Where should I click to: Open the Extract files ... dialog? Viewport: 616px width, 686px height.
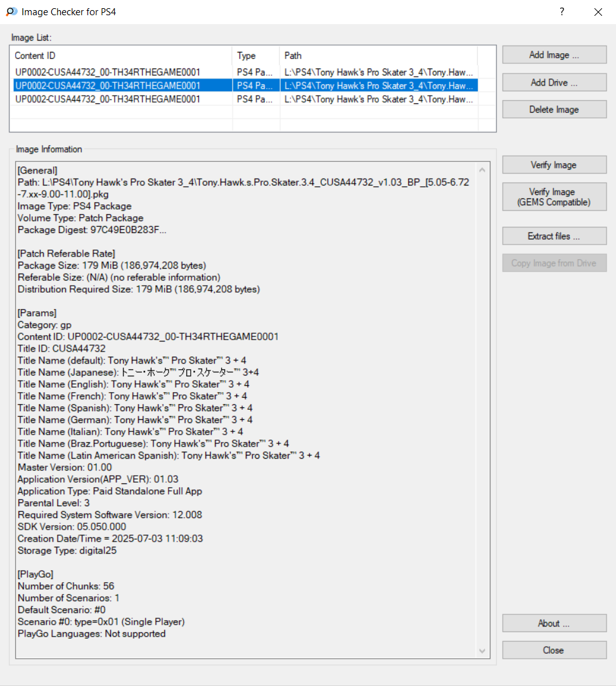(555, 236)
